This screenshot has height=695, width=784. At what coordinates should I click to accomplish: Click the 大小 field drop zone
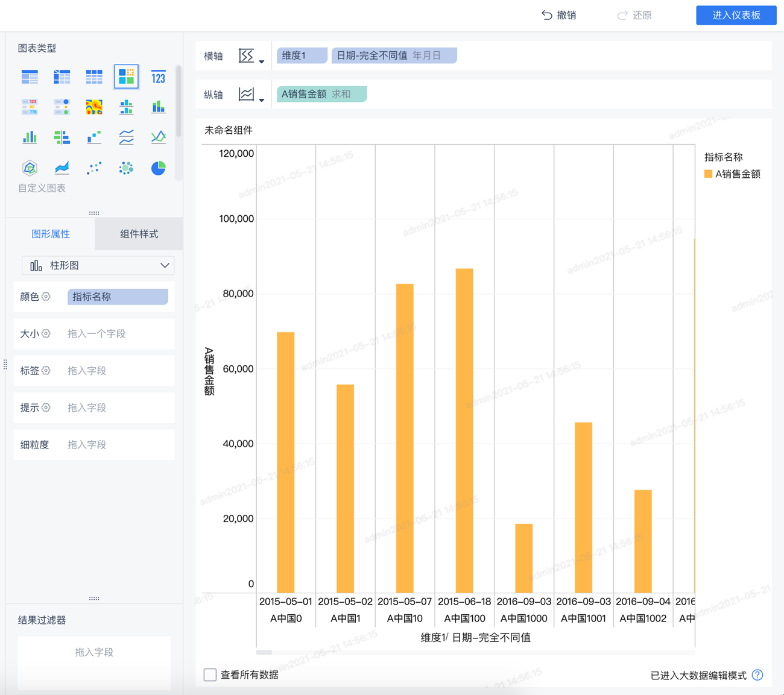click(118, 333)
